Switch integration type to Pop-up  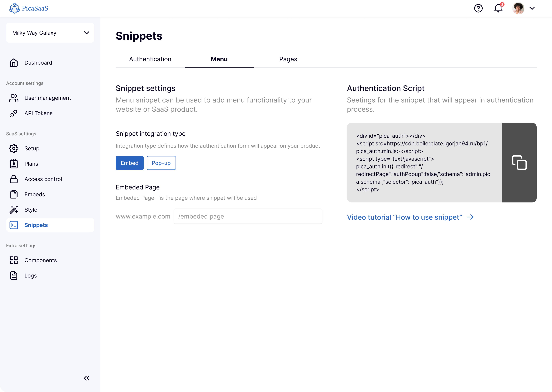tap(161, 163)
